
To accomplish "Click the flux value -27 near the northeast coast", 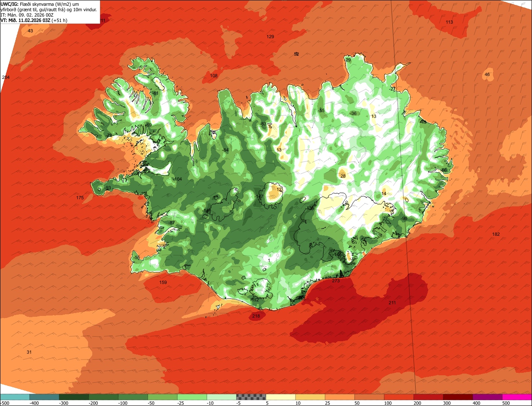I will 392,89.
